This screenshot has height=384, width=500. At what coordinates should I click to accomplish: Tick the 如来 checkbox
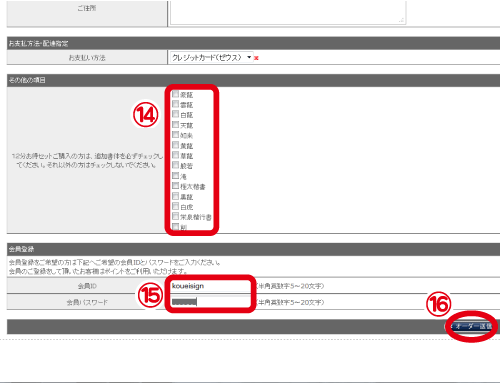pos(176,135)
